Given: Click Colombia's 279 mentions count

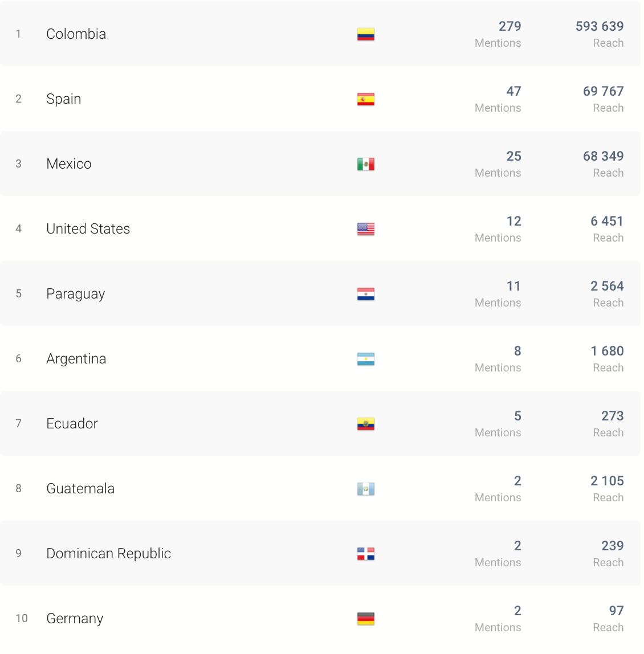Looking at the screenshot, I should pos(510,26).
